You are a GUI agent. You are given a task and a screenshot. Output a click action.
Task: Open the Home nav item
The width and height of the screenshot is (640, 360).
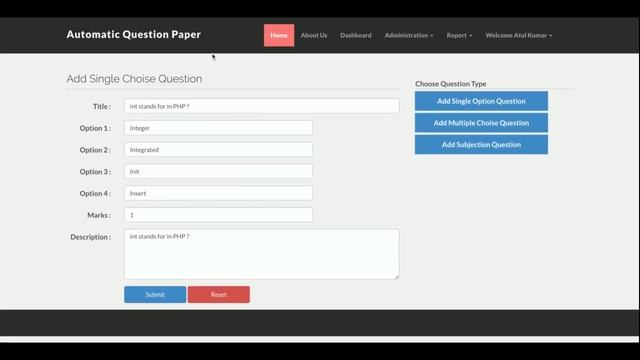(279, 35)
